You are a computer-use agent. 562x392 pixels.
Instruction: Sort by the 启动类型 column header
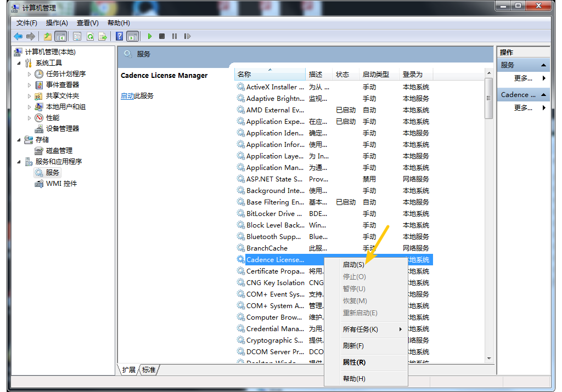pos(379,75)
